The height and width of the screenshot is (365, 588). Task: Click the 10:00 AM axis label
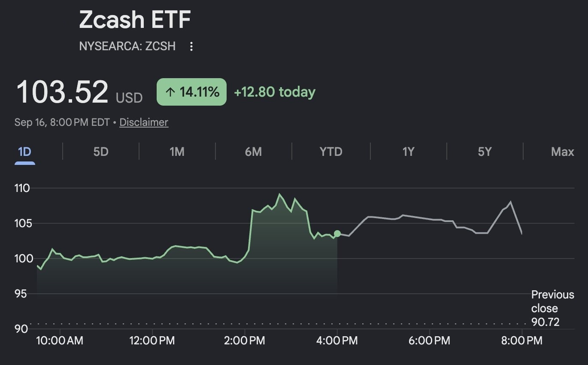pos(60,341)
